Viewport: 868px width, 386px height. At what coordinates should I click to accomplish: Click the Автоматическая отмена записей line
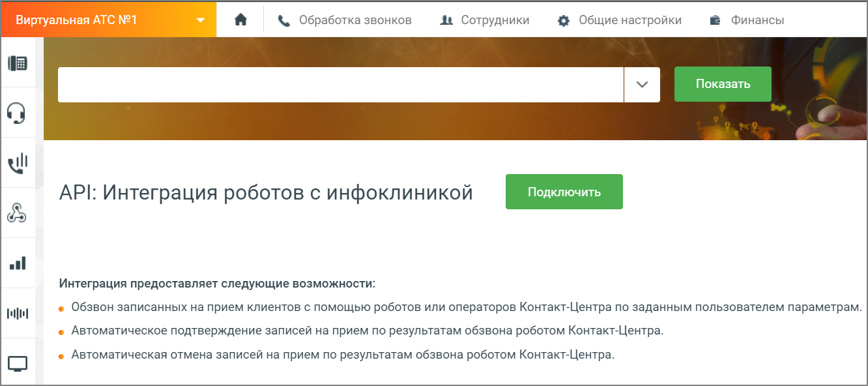pyautogui.click(x=343, y=355)
